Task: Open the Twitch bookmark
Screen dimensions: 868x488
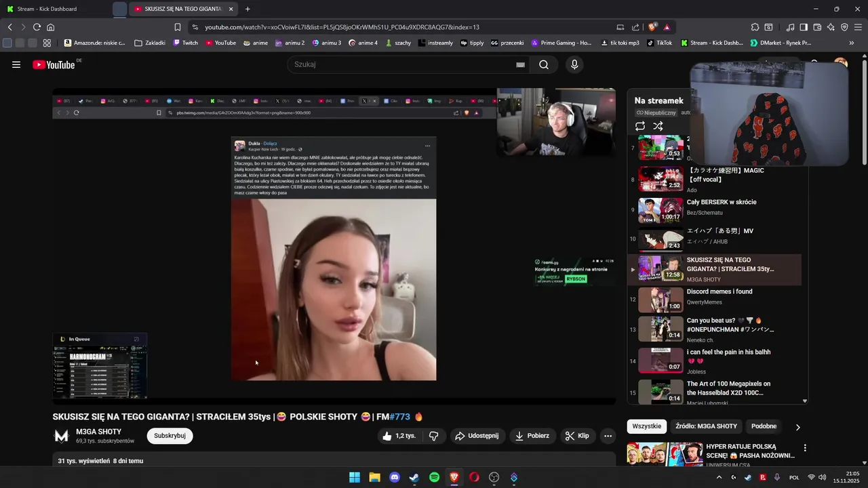Action: pos(185,43)
